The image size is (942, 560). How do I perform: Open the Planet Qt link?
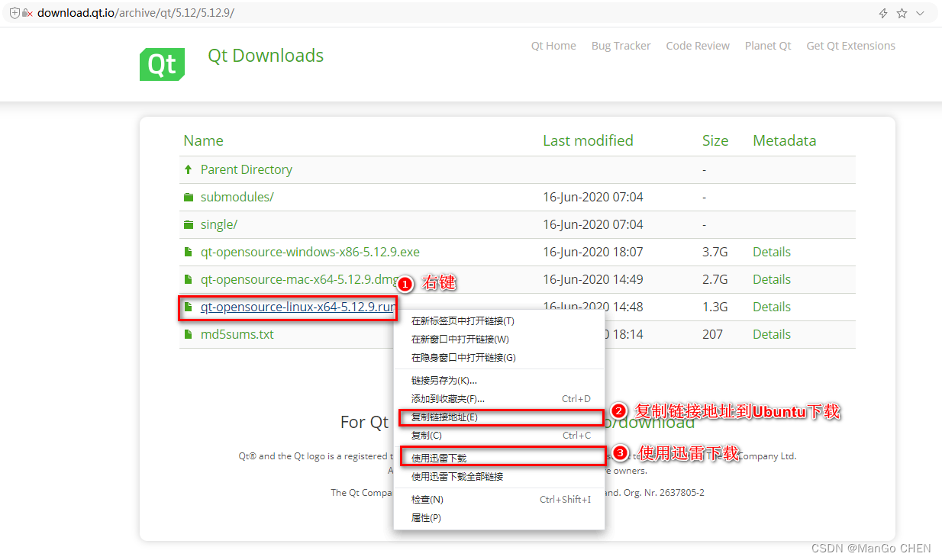click(x=768, y=46)
